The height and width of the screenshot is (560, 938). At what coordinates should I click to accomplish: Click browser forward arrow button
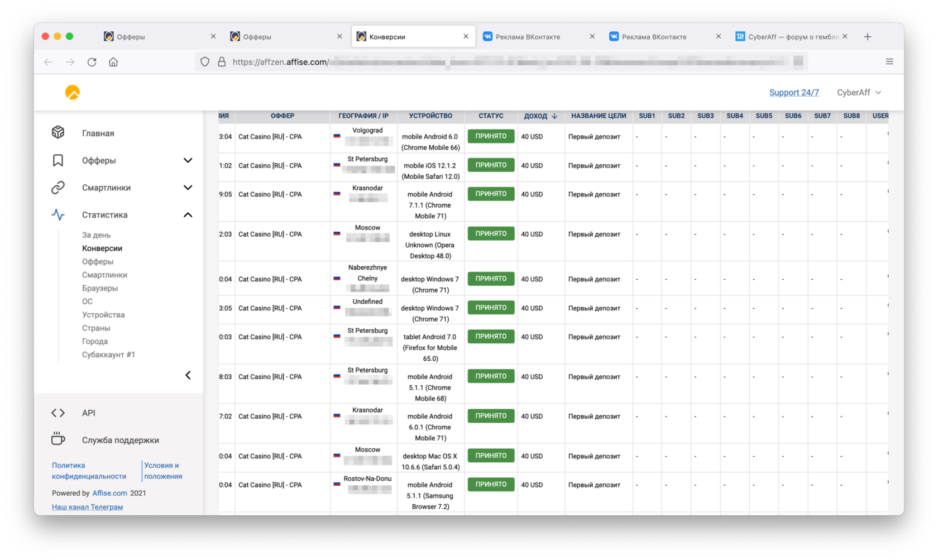click(70, 62)
